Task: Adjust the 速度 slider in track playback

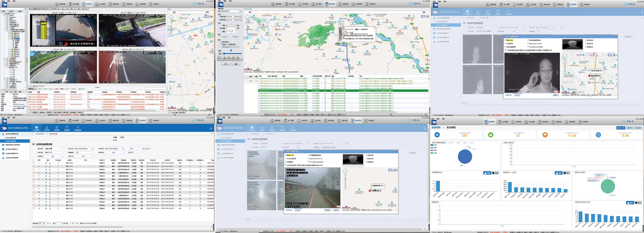Action: click(231, 51)
